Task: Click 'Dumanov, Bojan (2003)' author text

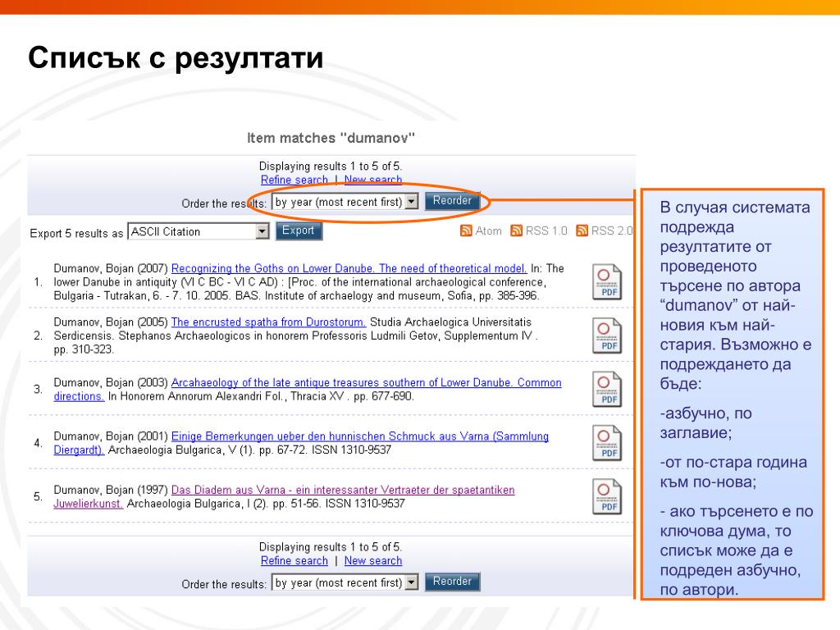Action: coord(111,382)
